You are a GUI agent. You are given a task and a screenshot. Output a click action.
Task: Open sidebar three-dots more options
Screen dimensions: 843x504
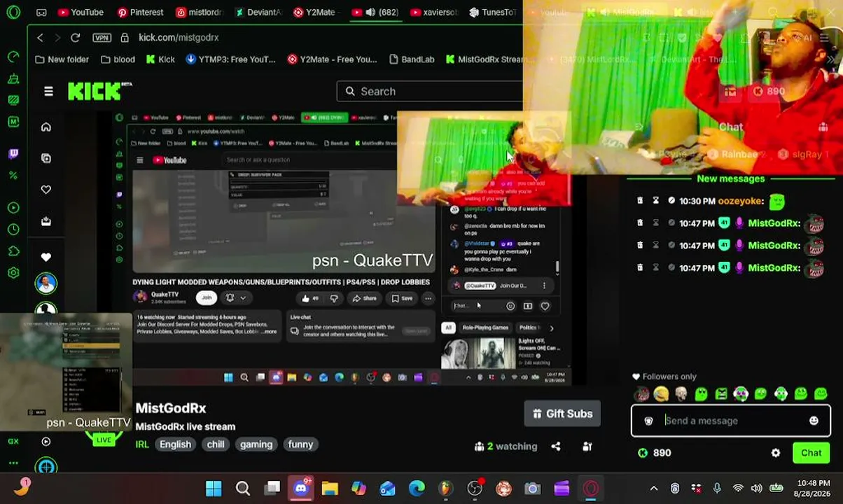point(13,463)
